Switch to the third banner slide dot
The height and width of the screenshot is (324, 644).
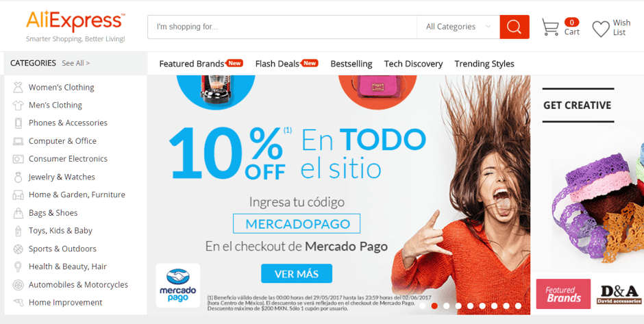point(446,306)
